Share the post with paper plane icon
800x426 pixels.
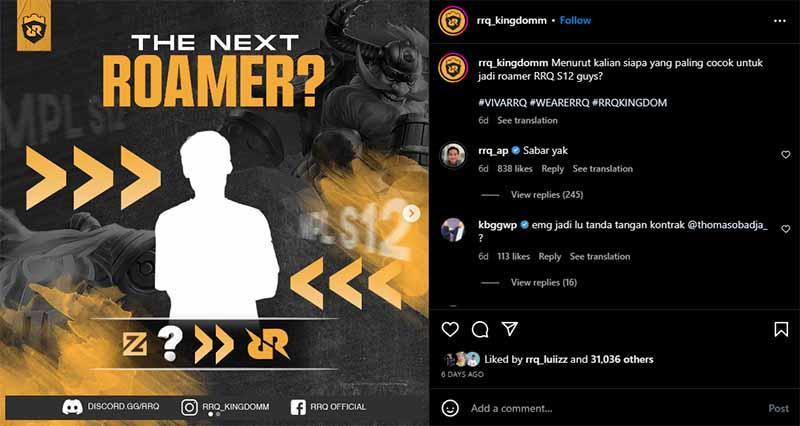pyautogui.click(x=510, y=329)
